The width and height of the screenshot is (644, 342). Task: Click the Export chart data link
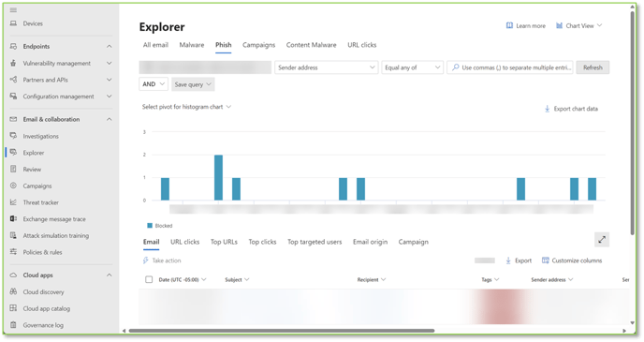click(x=571, y=109)
